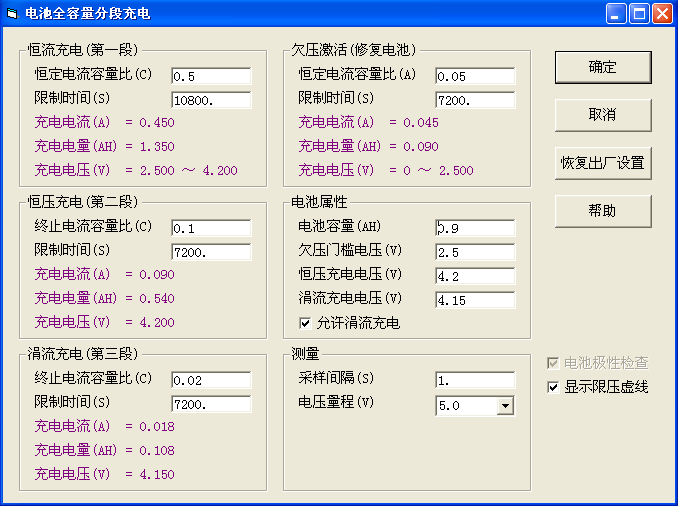This screenshot has width=678, height=506.
Task: Focus the 涓流充电电压(V) input field
Action: click(475, 300)
